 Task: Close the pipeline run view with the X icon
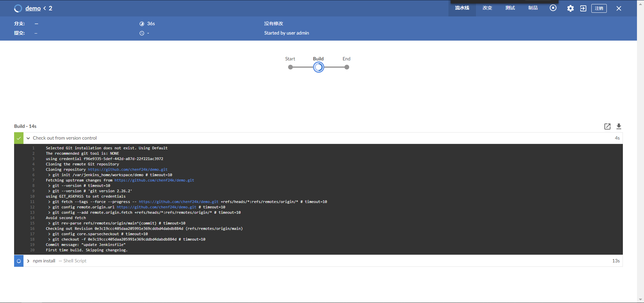(x=619, y=8)
